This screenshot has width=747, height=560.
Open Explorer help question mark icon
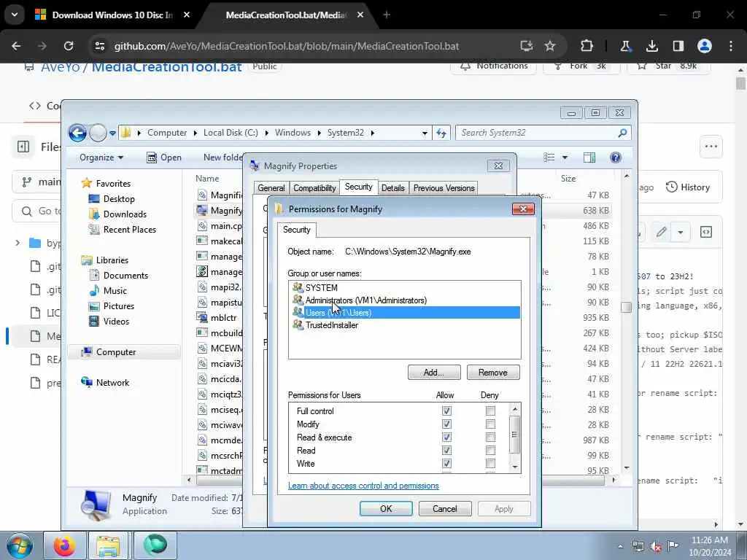616,157
